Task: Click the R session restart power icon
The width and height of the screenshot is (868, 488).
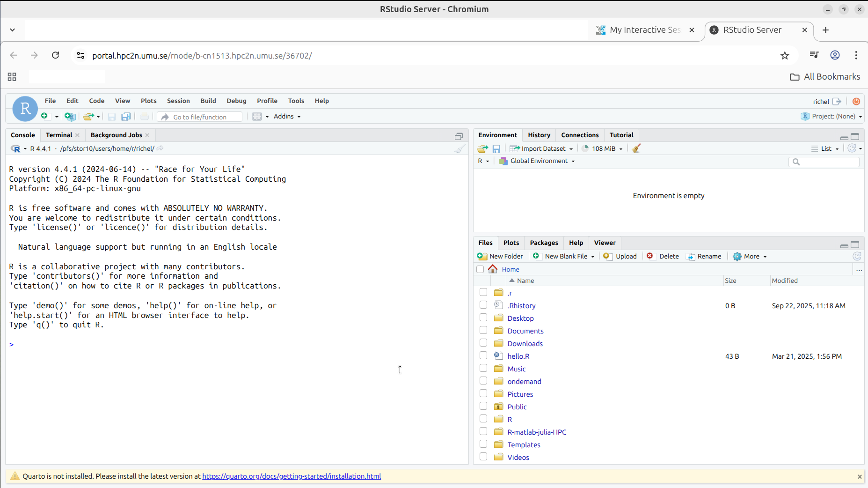Action: tap(856, 101)
